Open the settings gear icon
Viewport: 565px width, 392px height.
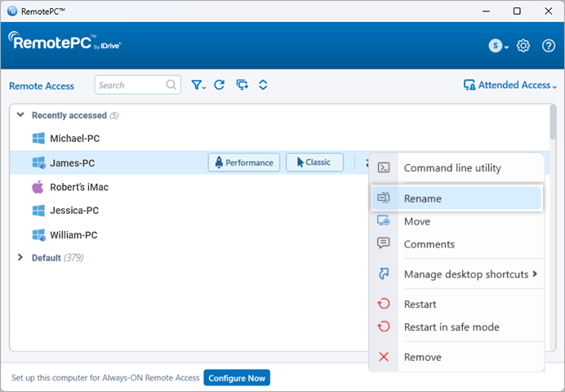coord(524,46)
